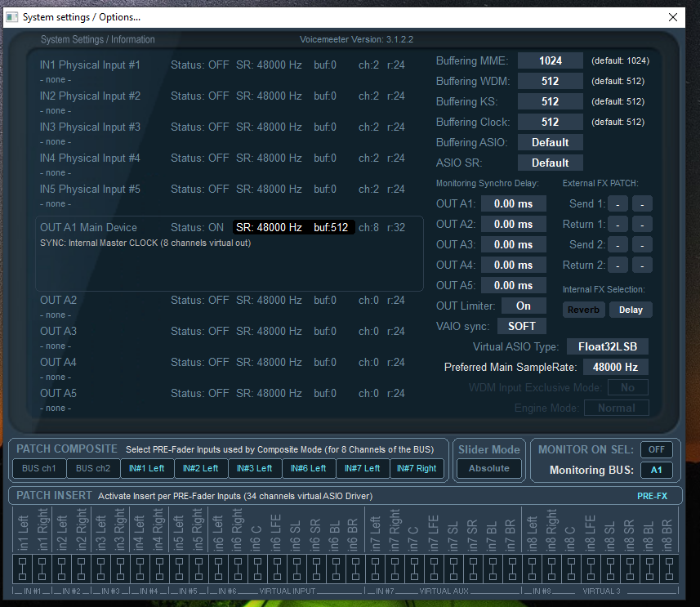This screenshot has width=700, height=607.
Task: Select BUS ch2 composite patch
Action: 93,469
